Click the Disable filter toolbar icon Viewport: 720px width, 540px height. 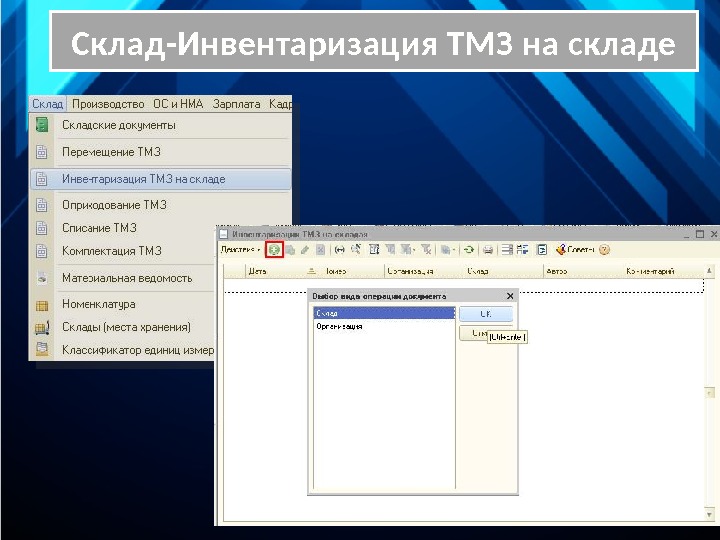(426, 249)
